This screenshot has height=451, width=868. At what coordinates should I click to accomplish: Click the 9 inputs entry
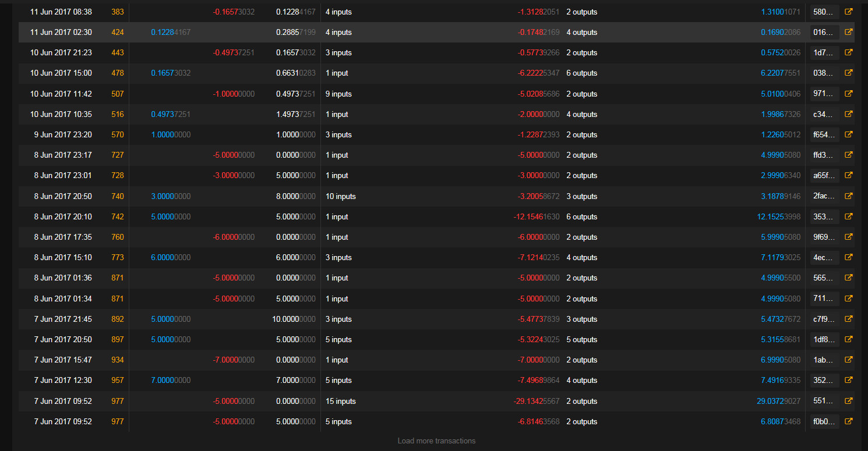(x=338, y=94)
